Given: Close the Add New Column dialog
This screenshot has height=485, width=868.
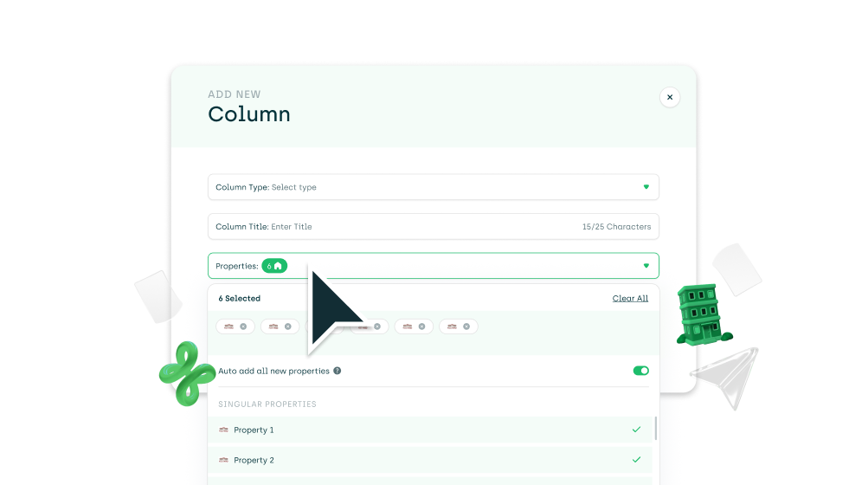Looking at the screenshot, I should click(x=669, y=97).
